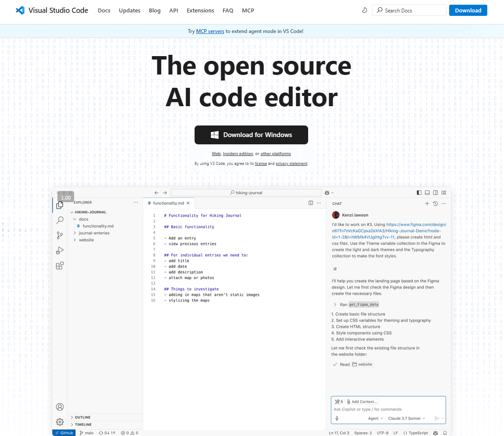Click the send message arrow
Viewport: 504px width, 436px height.
(x=437, y=418)
